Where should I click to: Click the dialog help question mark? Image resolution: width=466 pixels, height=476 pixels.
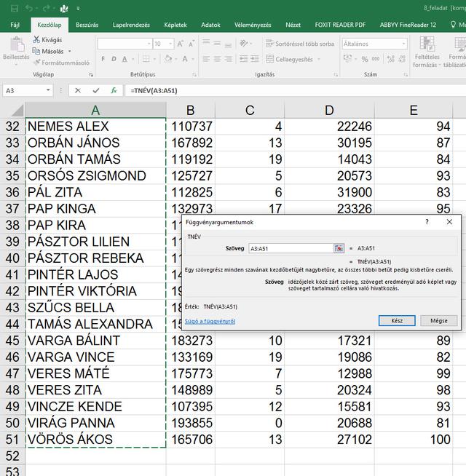(x=427, y=222)
